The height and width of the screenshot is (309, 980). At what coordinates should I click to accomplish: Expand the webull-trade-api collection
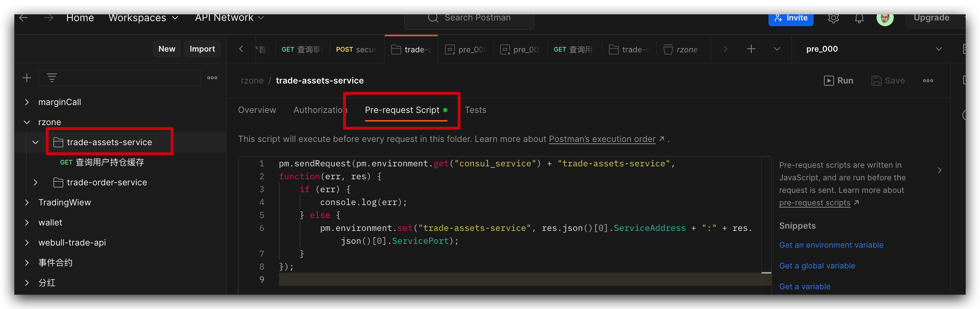26,243
